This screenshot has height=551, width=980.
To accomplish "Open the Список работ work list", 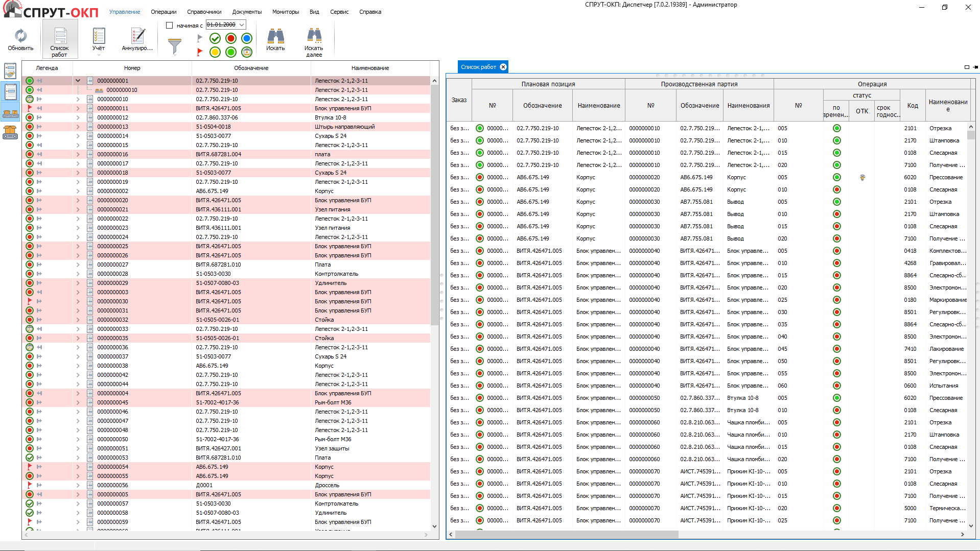I will coord(60,37).
